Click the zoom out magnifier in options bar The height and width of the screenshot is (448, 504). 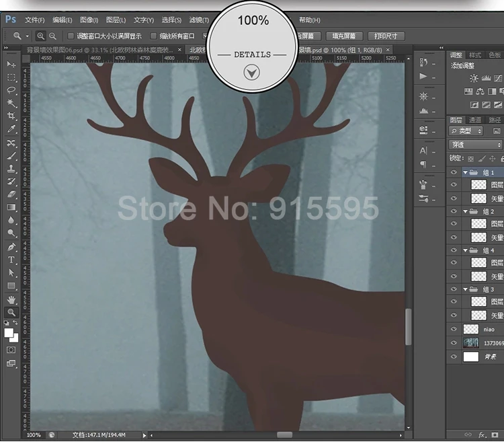tap(52, 36)
